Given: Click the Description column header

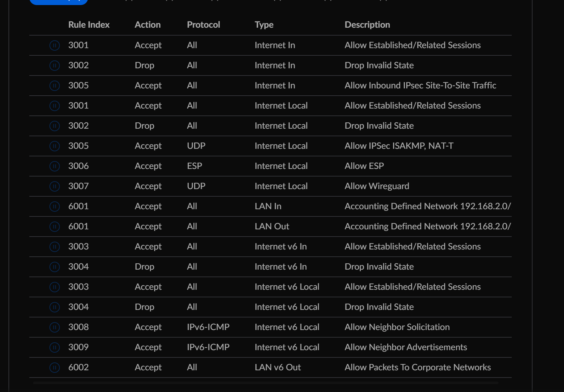Looking at the screenshot, I should [367, 25].
